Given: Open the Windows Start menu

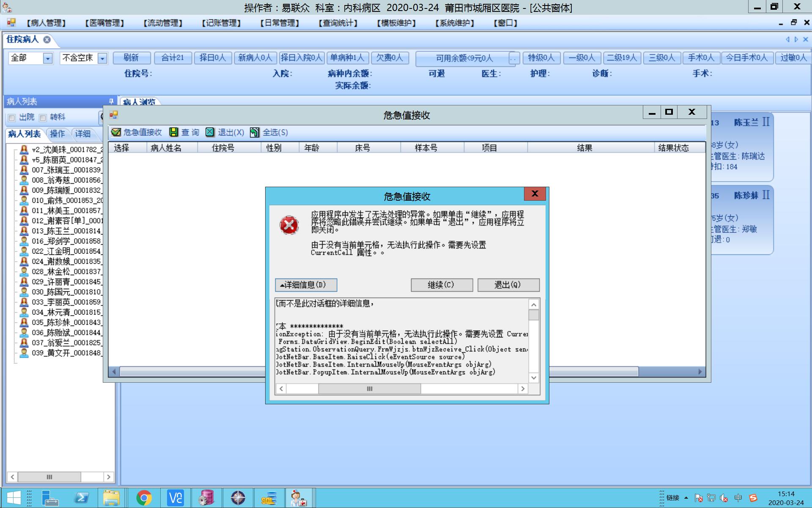Looking at the screenshot, I should 13,498.
